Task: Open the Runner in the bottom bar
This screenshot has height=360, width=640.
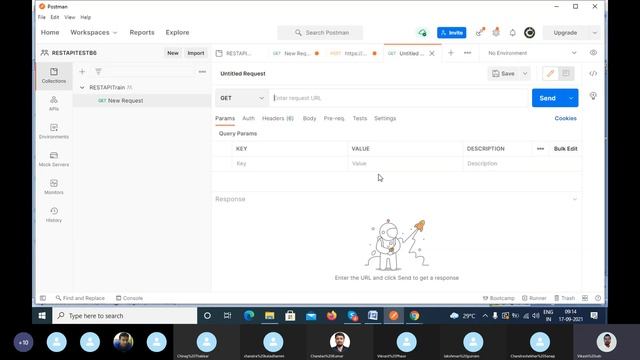Action: point(534,298)
